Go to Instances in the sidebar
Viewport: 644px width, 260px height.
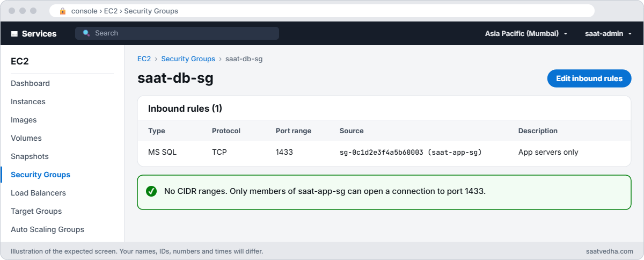point(28,102)
